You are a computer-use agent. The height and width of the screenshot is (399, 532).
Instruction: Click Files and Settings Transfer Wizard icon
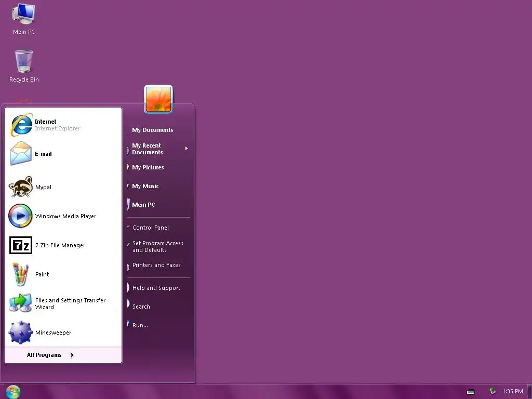tap(20, 303)
